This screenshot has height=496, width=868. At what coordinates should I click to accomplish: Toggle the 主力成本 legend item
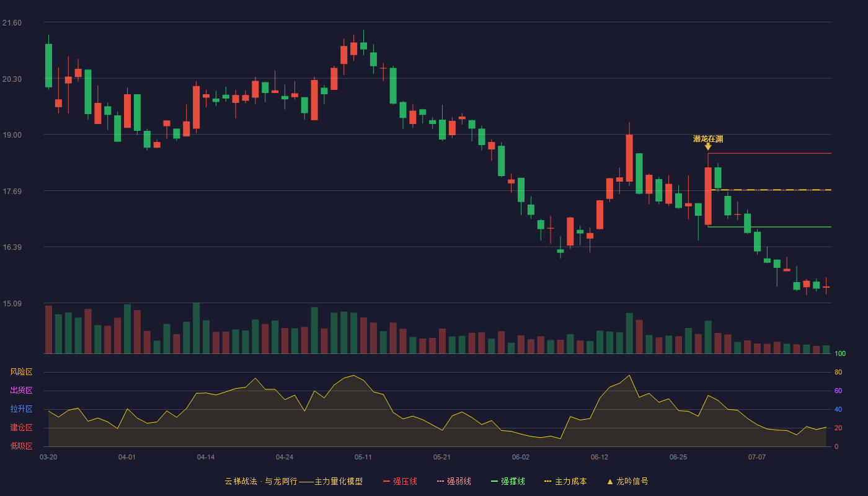(x=565, y=481)
